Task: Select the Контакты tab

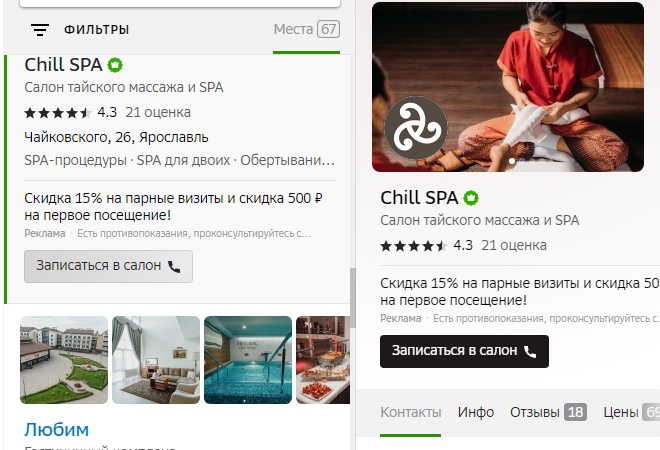Action: (x=410, y=412)
